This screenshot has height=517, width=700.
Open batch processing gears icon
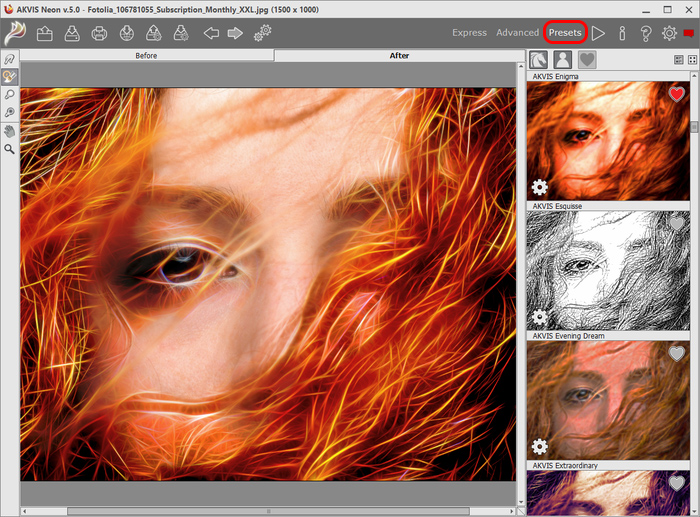click(x=262, y=33)
